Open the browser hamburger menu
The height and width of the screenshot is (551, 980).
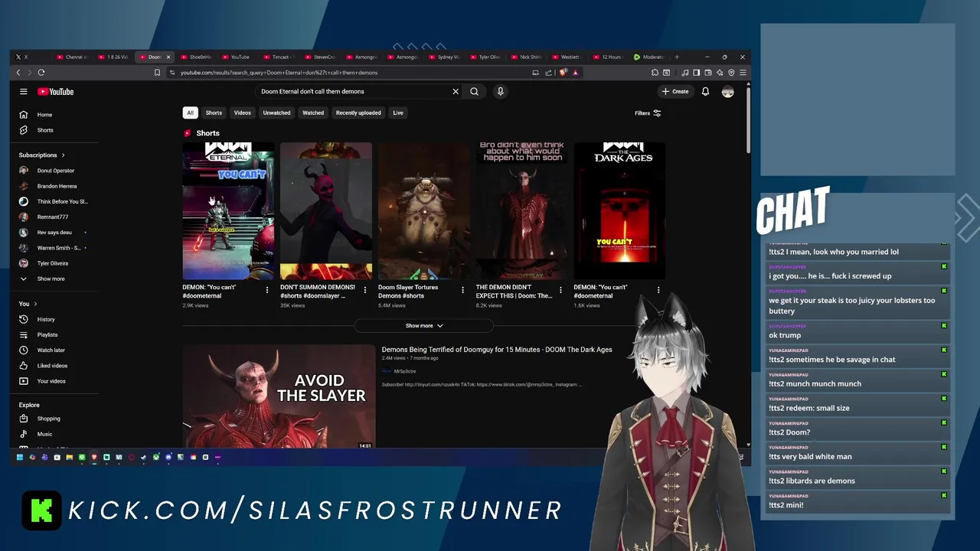point(743,73)
